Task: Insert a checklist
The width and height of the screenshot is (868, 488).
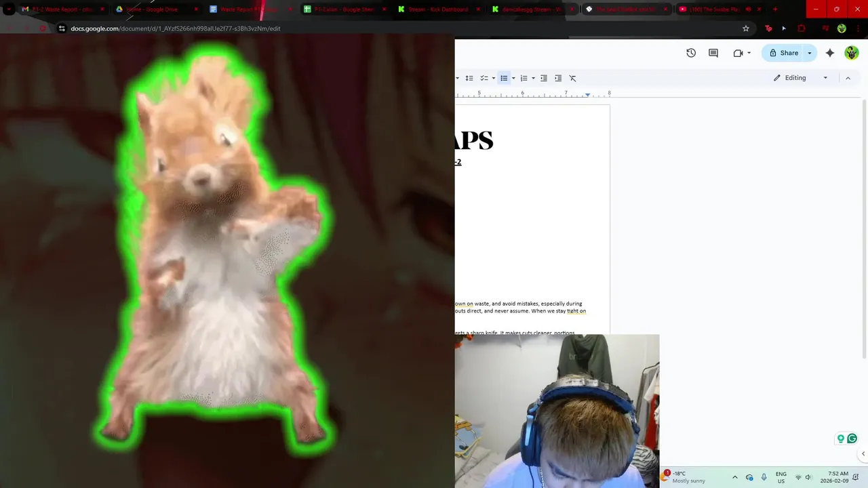Action: click(x=485, y=78)
